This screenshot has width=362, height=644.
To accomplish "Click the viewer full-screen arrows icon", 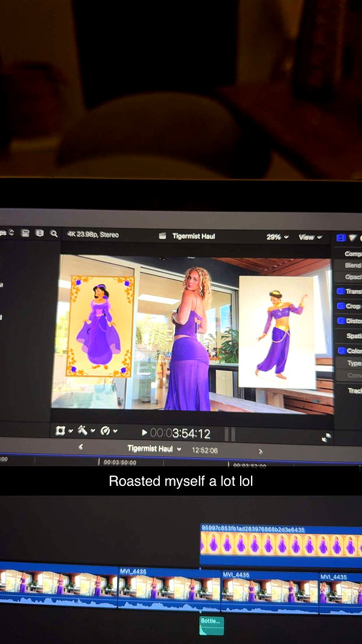I will pyautogui.click(x=326, y=438).
